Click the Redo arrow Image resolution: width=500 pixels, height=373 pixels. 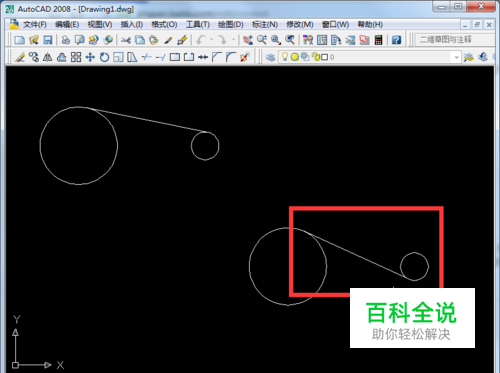tap(222, 40)
